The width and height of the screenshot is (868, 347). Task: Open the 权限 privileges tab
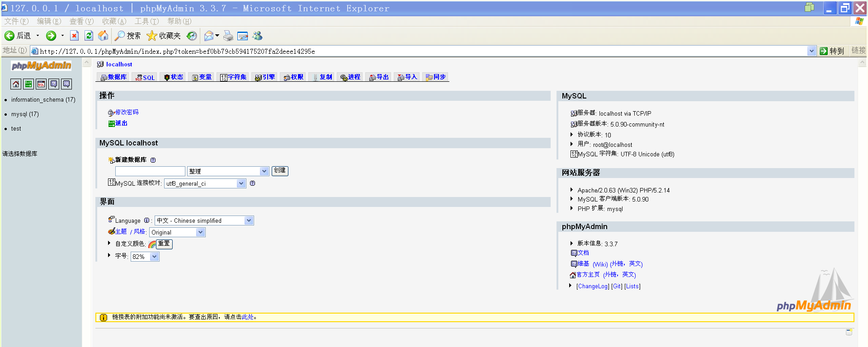tap(293, 77)
